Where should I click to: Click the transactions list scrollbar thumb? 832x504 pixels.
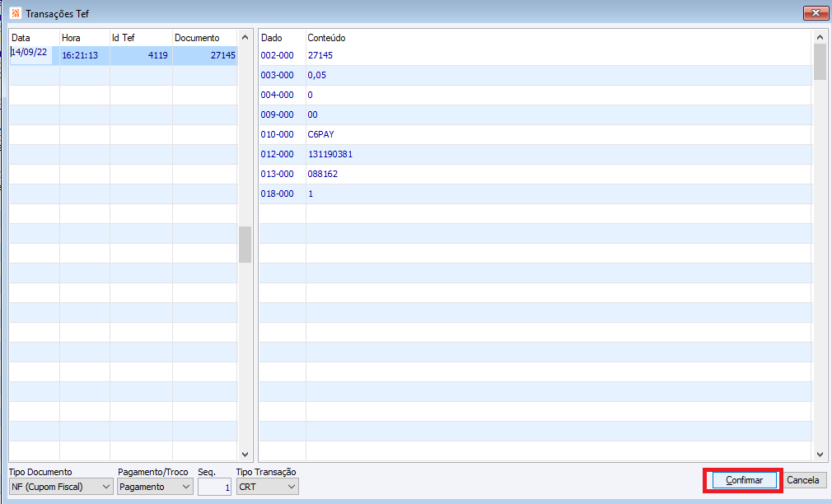245,245
